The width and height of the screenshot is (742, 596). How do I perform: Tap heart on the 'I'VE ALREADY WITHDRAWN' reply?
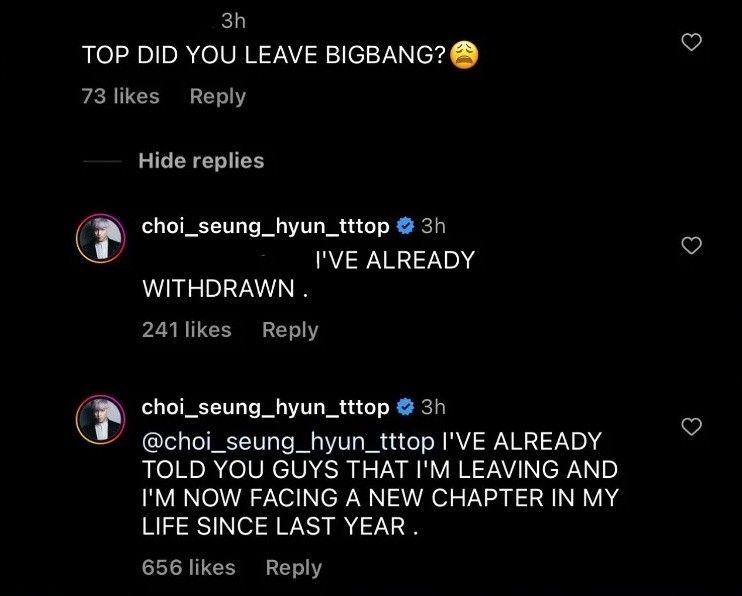coord(691,245)
